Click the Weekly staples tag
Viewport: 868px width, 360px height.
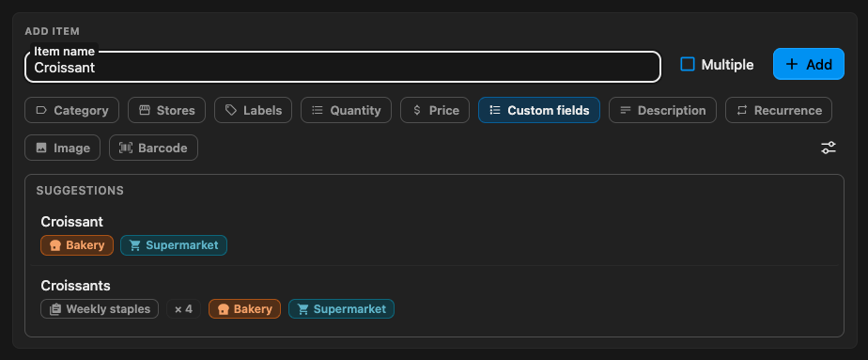[x=100, y=309]
